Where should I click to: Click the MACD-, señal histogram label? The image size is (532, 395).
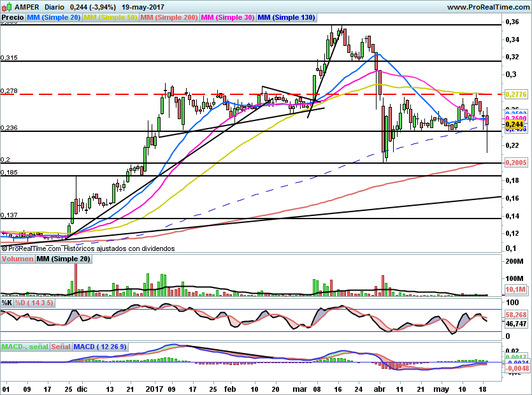pyautogui.click(x=24, y=347)
